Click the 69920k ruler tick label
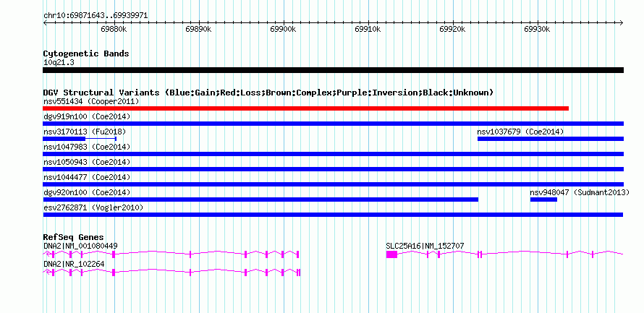644x313 pixels. click(x=452, y=30)
